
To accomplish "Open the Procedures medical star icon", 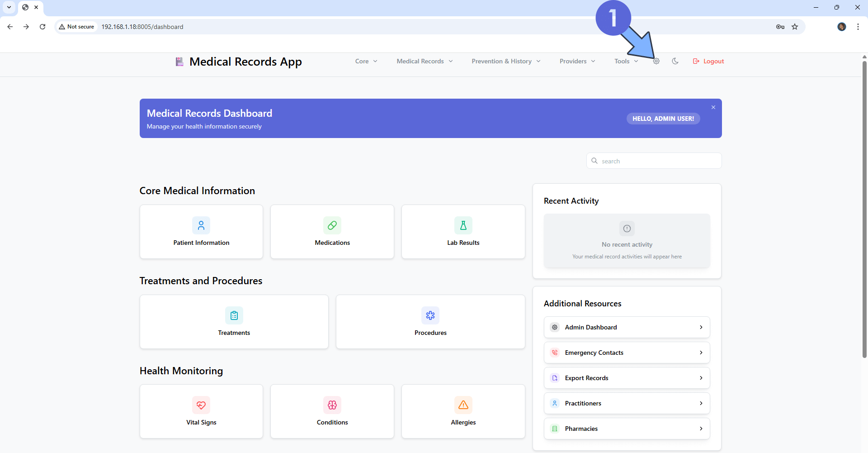I will click(x=430, y=315).
